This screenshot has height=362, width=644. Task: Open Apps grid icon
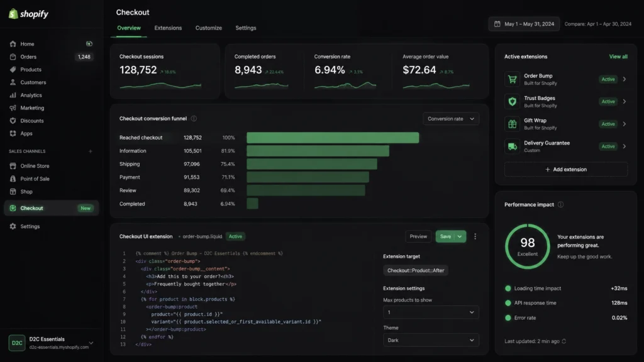pos(13,133)
